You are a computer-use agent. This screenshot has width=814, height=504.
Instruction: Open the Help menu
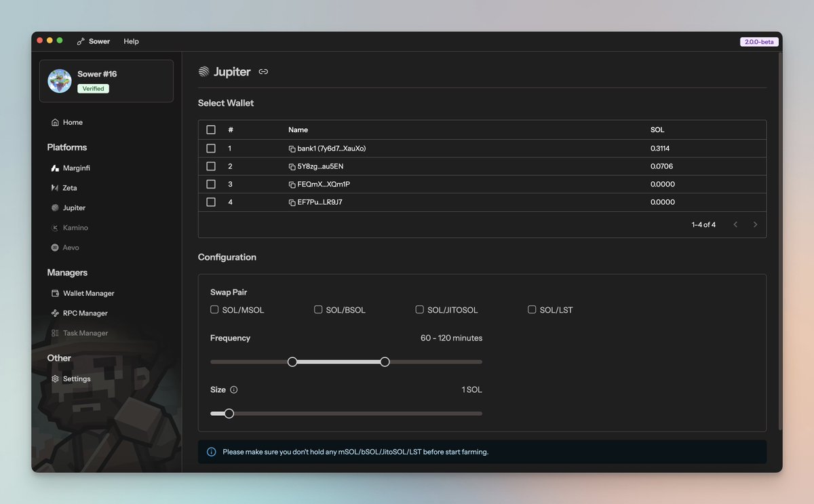tap(131, 41)
